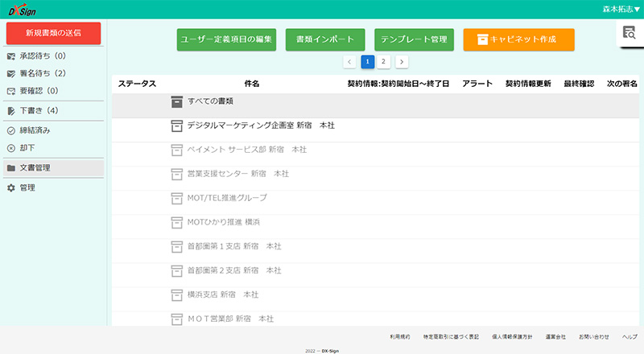Open 利用規約 footer link
This screenshot has width=644, height=354.
[400, 337]
